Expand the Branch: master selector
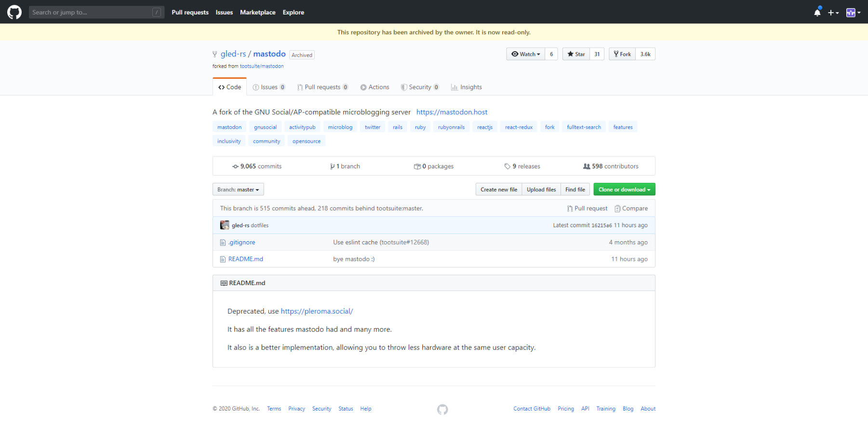 [238, 190]
